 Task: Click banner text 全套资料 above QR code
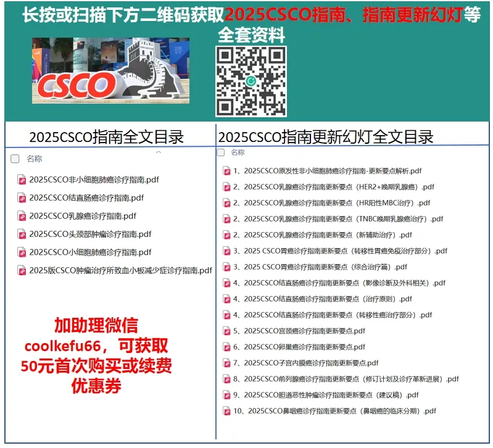pyautogui.click(x=251, y=35)
